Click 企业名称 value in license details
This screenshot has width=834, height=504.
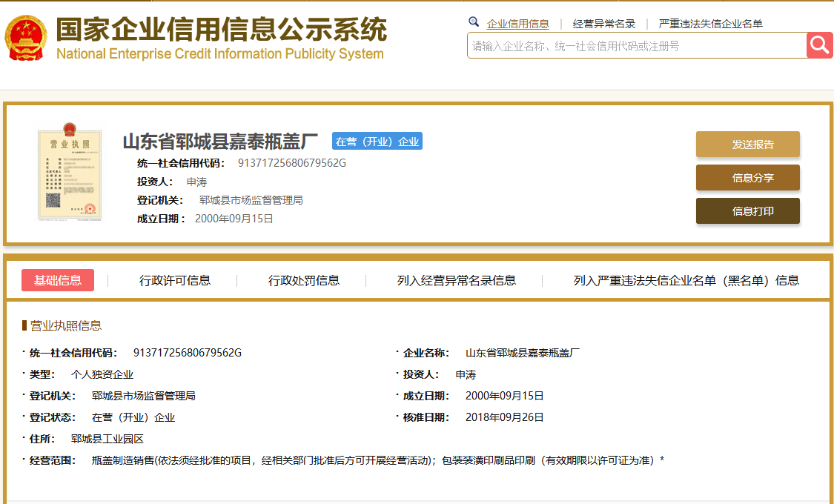(523, 353)
